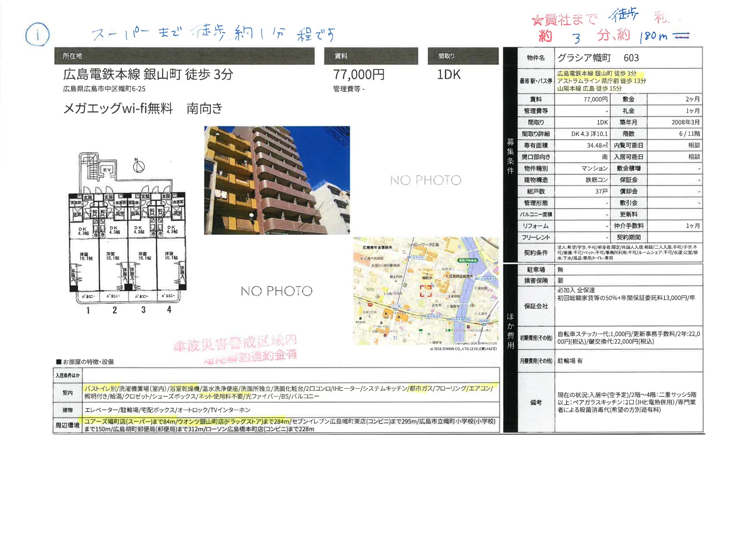
Task: Click the building exterior photo
Action: pyautogui.click(x=277, y=180)
